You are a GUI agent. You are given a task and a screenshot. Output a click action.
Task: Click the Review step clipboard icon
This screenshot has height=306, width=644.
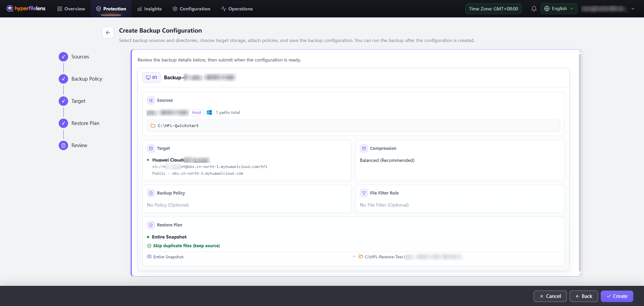click(x=63, y=145)
